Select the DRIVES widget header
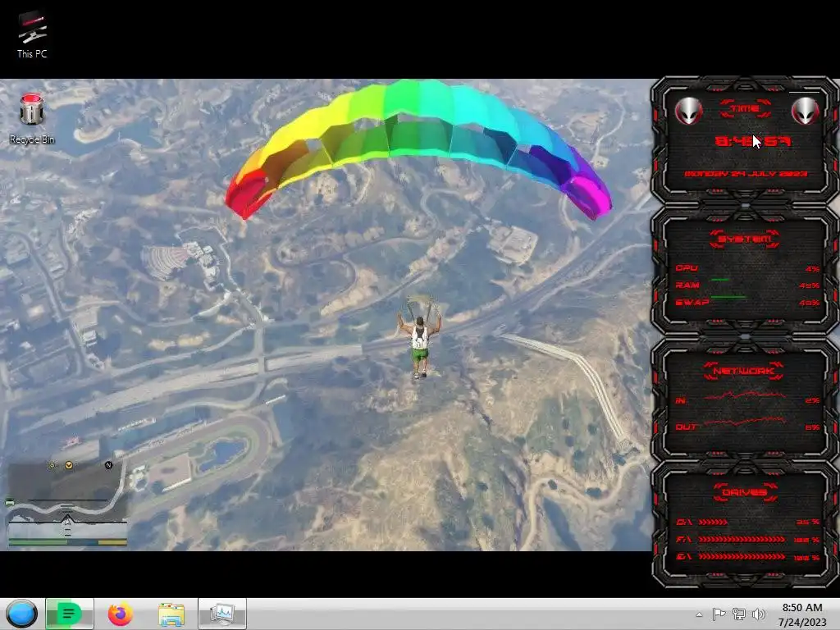 pos(745,492)
